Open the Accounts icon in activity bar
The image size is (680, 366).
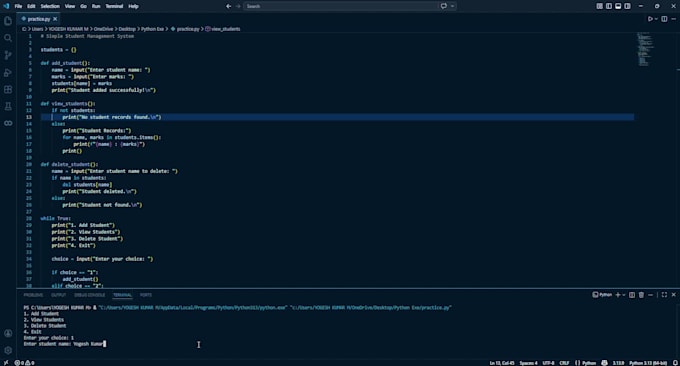[8, 333]
